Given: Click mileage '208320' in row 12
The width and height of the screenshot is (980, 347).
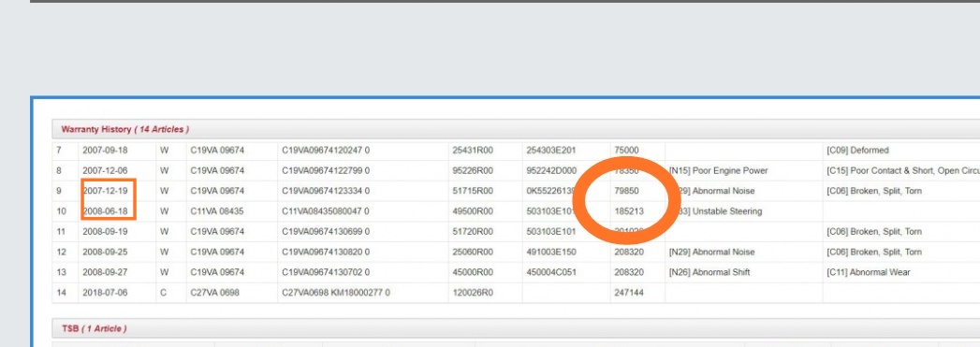Looking at the screenshot, I should click(x=629, y=253).
